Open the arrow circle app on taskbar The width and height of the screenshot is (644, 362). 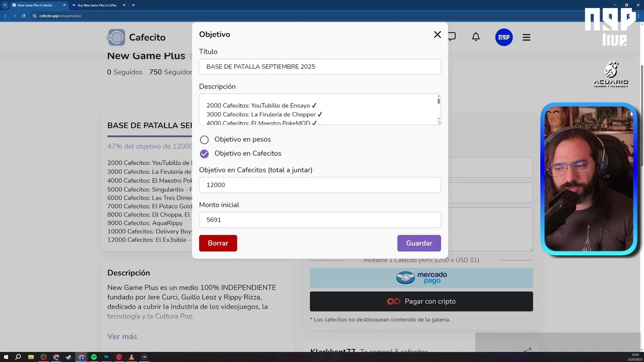144,357
